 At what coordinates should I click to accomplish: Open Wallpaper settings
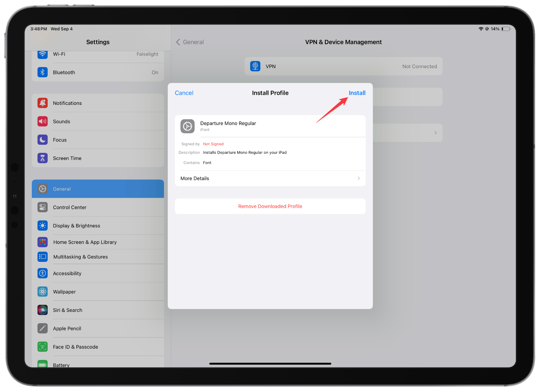tap(98, 291)
